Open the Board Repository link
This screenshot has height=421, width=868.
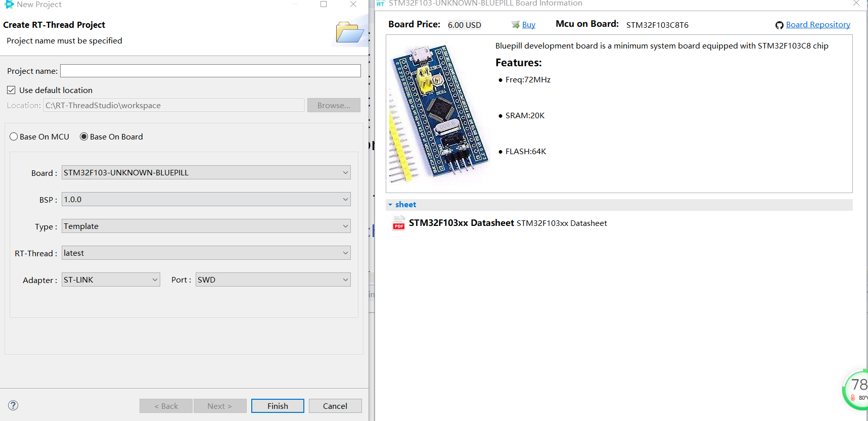tap(818, 25)
